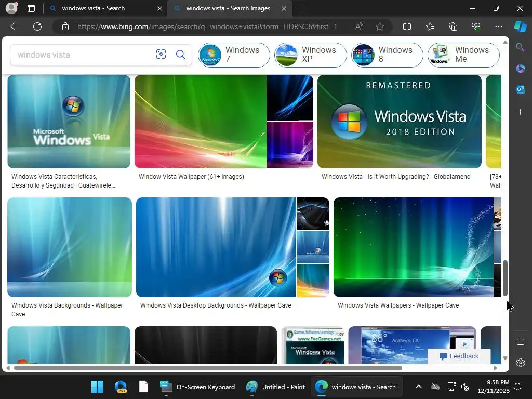The width and height of the screenshot is (532, 399).
Task: Refresh the page with the reload icon
Action: tap(37, 26)
